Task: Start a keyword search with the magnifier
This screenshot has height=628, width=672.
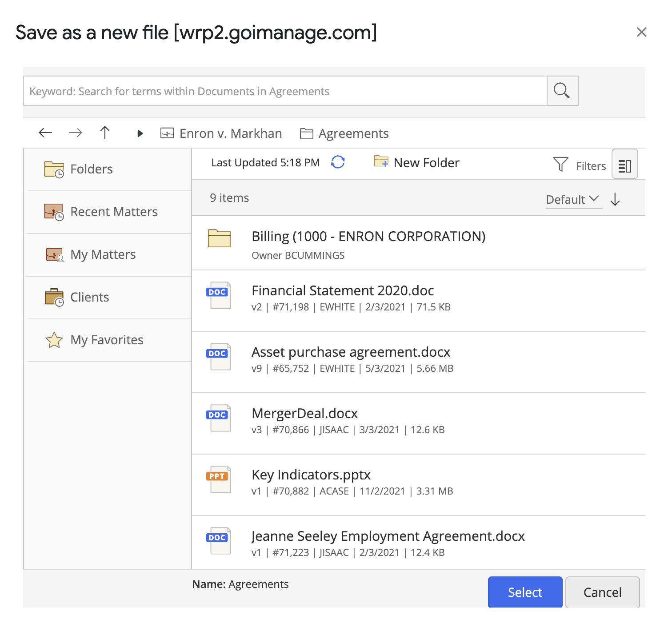Action: (562, 91)
